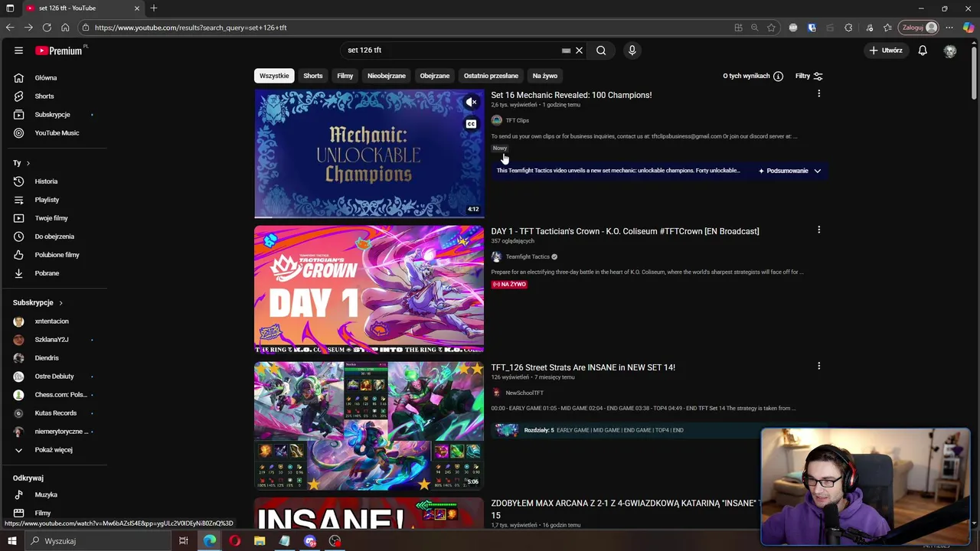Open the on-screen keyboard icon in search box
980x551 pixels.
566,51
